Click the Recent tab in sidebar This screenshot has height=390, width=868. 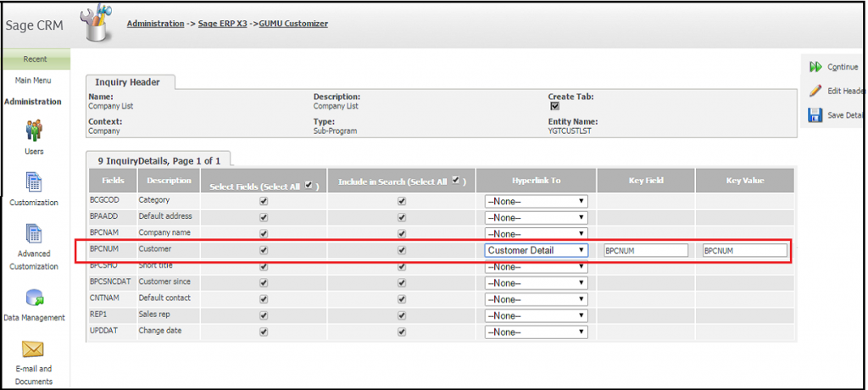coord(35,59)
